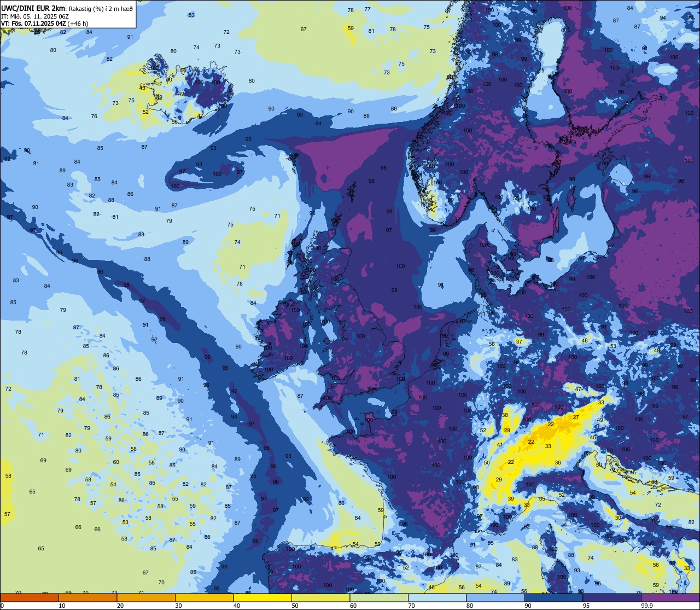Click the '41' humidity value on the map
700x610 pixels.
pos(500,445)
